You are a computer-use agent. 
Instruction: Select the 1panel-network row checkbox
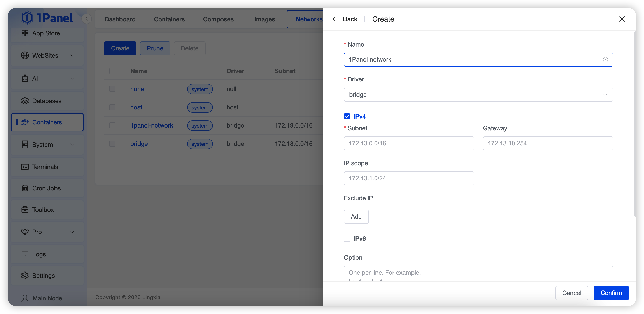[x=112, y=125]
